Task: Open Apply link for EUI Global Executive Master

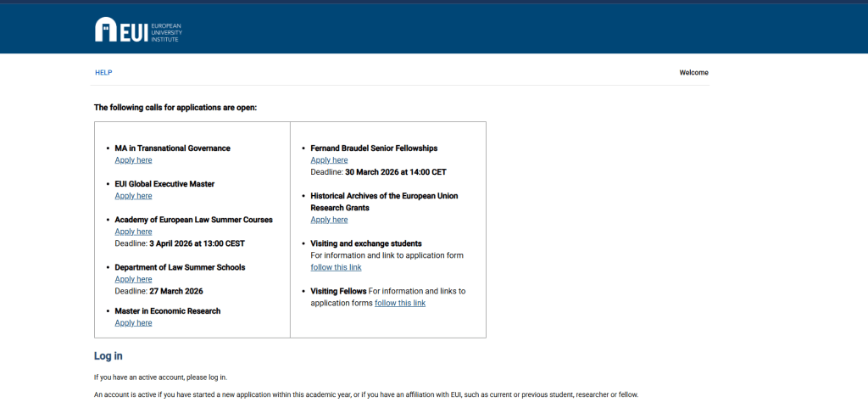Action: pyautogui.click(x=133, y=196)
